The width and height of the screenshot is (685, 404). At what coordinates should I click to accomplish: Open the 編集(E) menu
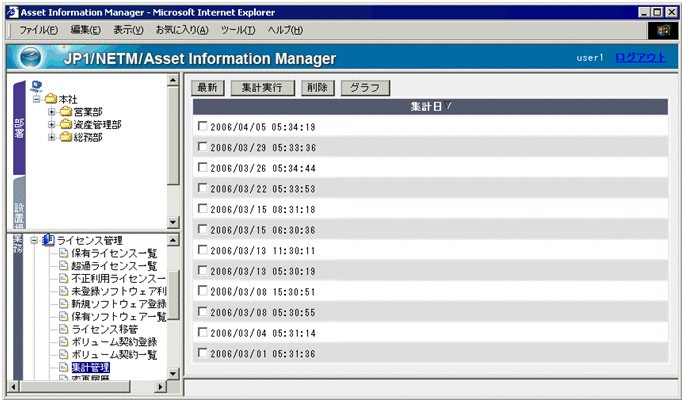click(86, 30)
